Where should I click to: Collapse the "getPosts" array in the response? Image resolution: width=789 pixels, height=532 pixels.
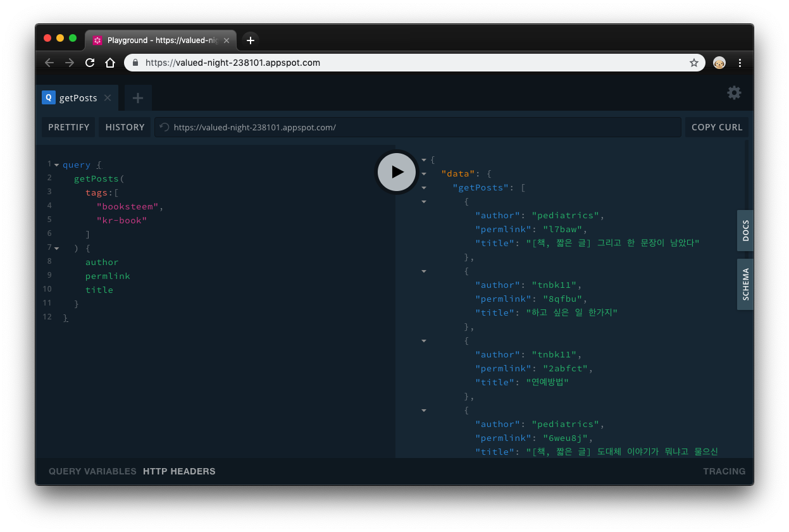click(x=424, y=188)
